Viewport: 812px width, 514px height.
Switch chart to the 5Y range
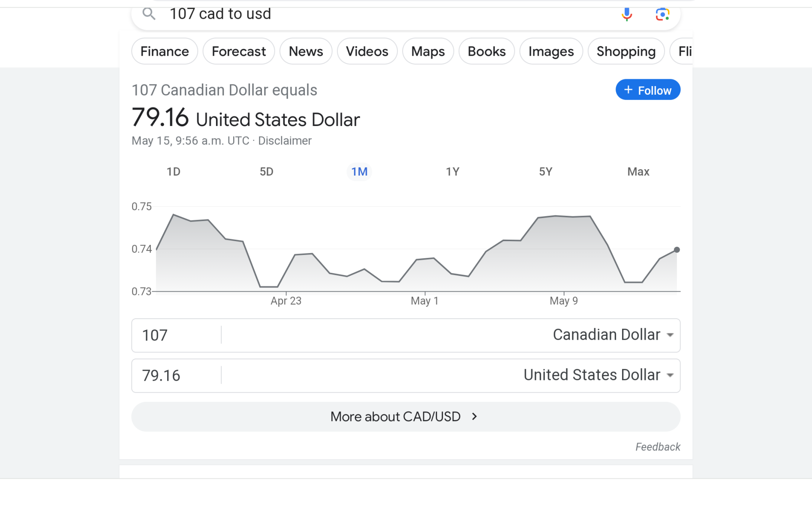coord(545,172)
